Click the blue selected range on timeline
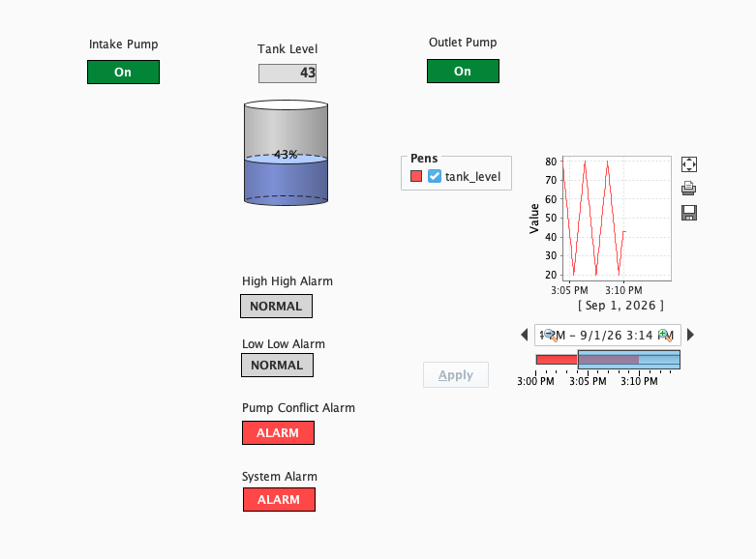 629,360
